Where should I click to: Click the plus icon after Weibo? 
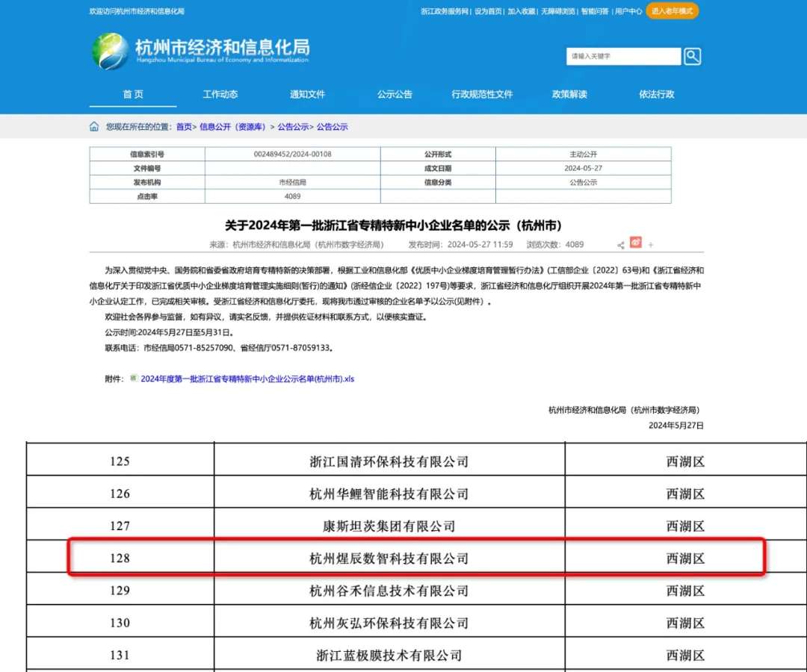click(651, 245)
